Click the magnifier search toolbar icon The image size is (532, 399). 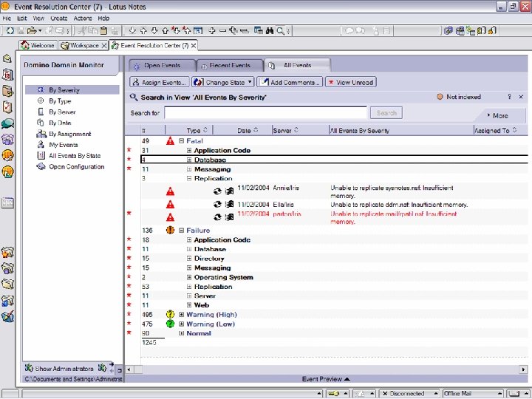(280, 31)
